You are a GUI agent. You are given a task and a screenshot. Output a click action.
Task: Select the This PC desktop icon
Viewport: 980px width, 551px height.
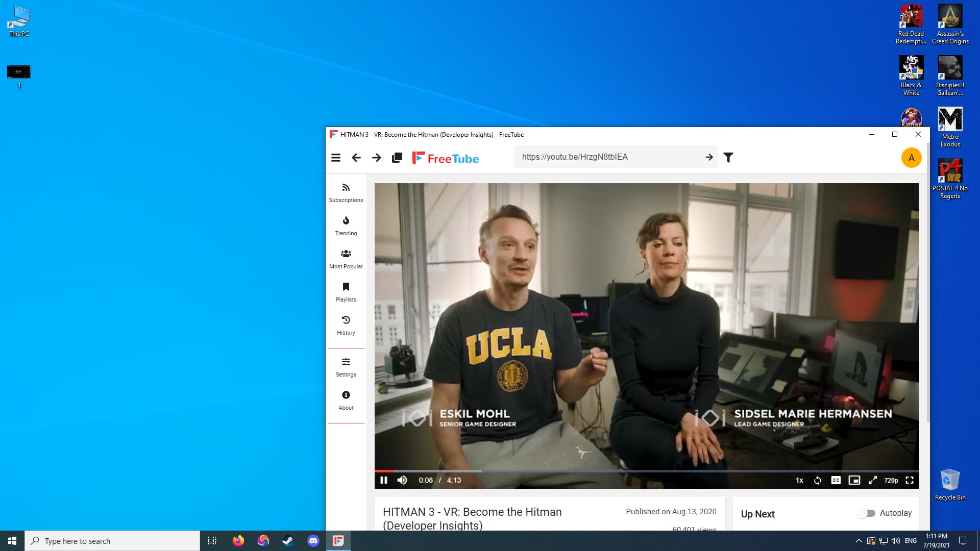19,21
